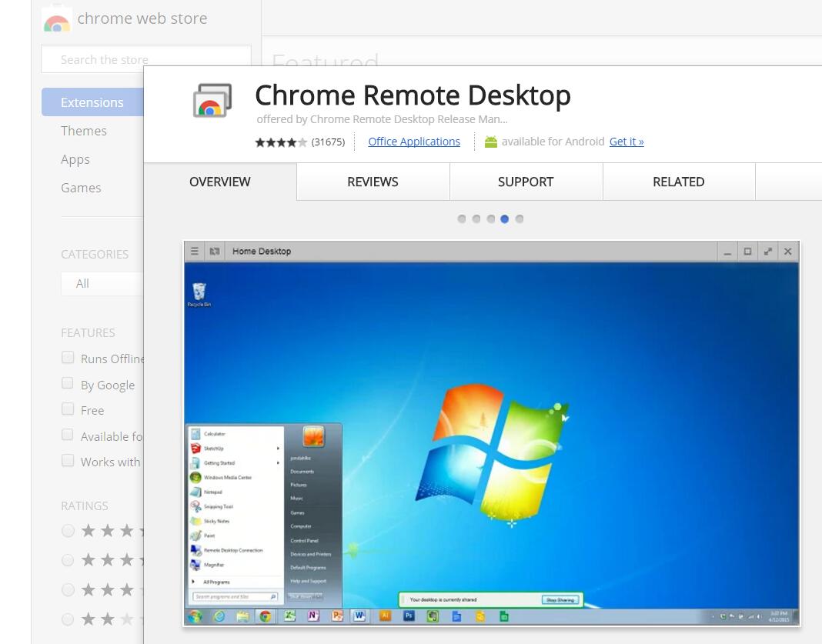Screen dimensions: 822x644
Task: Go to Themes in the sidebar
Action: (84, 131)
